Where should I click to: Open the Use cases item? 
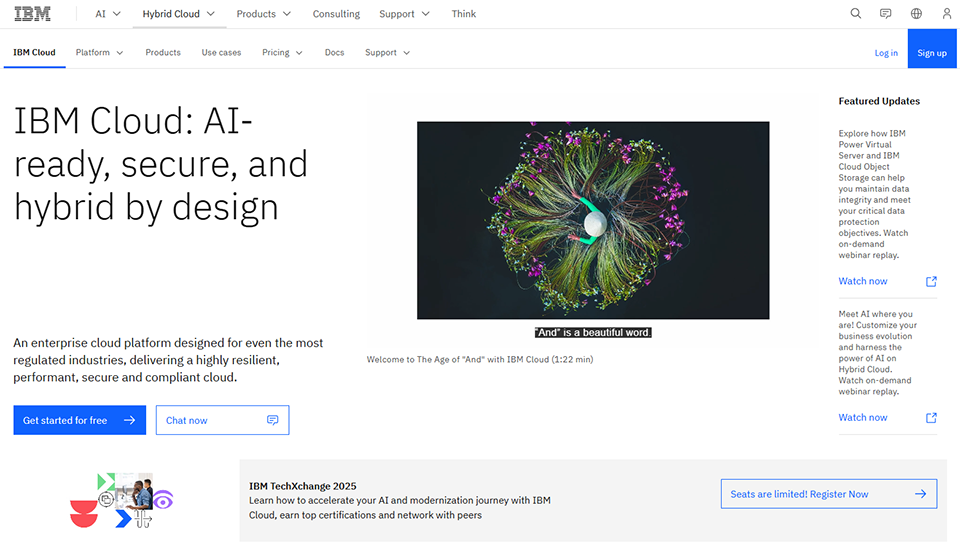221,53
